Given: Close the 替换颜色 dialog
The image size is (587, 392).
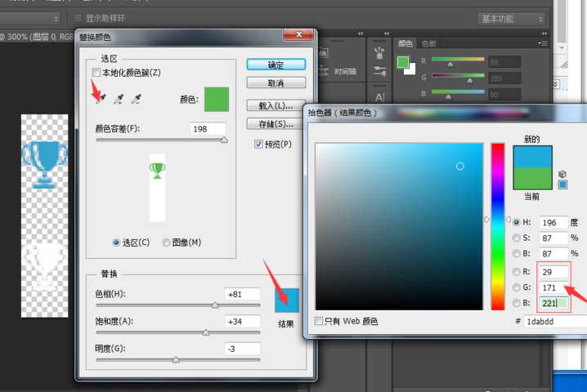Looking at the screenshot, I should tap(298, 35).
